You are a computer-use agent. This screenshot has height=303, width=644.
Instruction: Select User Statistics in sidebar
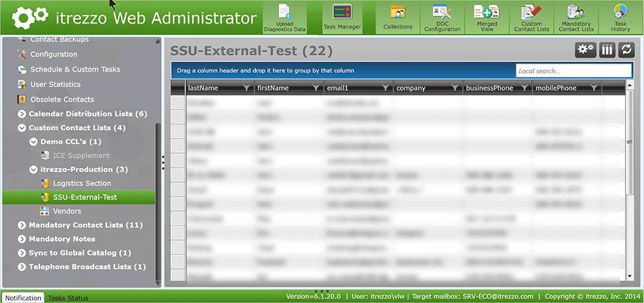coord(55,84)
